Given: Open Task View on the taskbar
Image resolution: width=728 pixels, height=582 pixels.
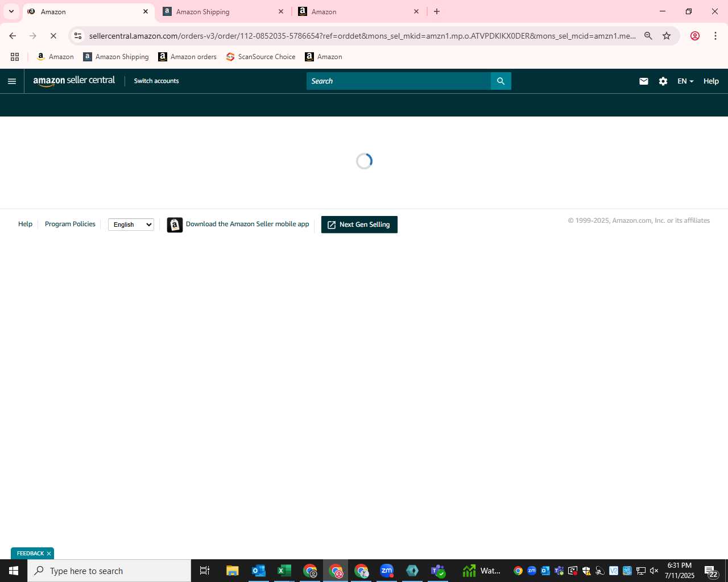Looking at the screenshot, I should pyautogui.click(x=205, y=571).
